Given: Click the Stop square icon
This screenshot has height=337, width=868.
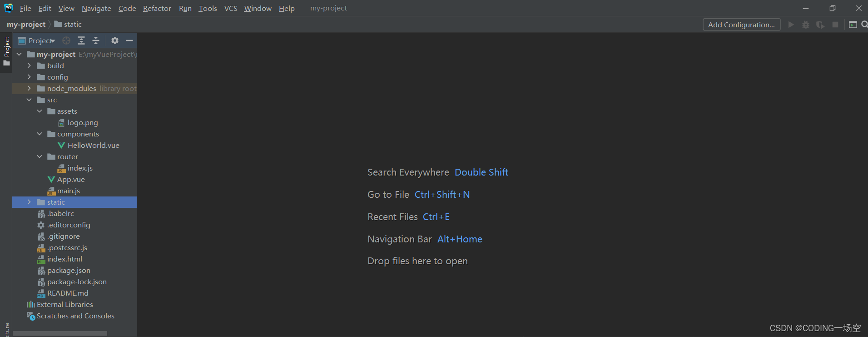Looking at the screenshot, I should point(835,25).
